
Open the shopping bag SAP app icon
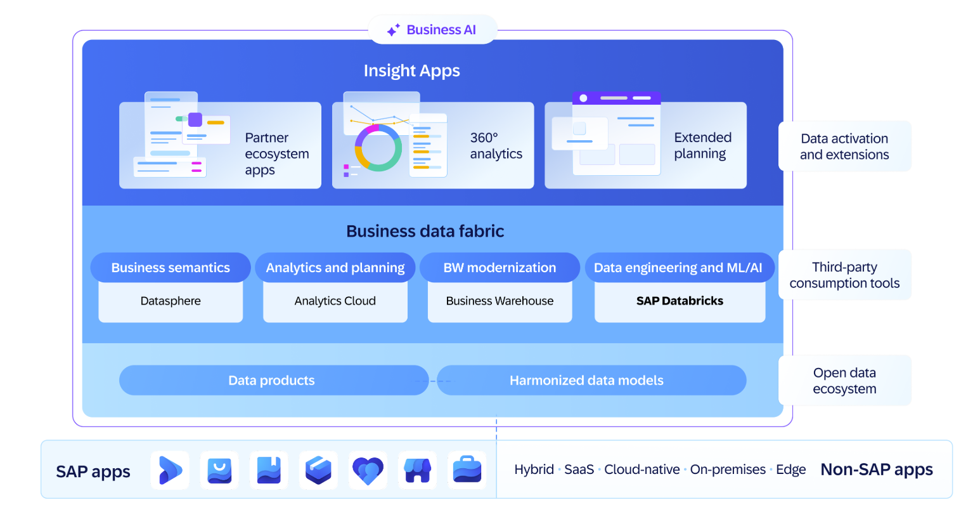click(219, 470)
